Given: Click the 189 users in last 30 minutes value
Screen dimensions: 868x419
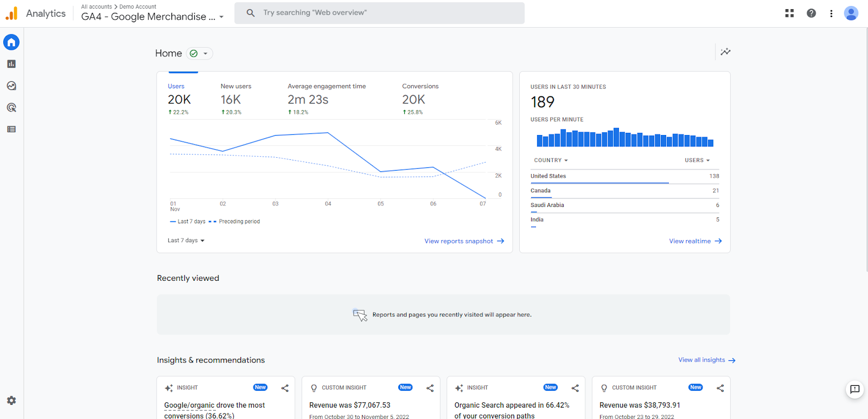Looking at the screenshot, I should coord(542,102).
